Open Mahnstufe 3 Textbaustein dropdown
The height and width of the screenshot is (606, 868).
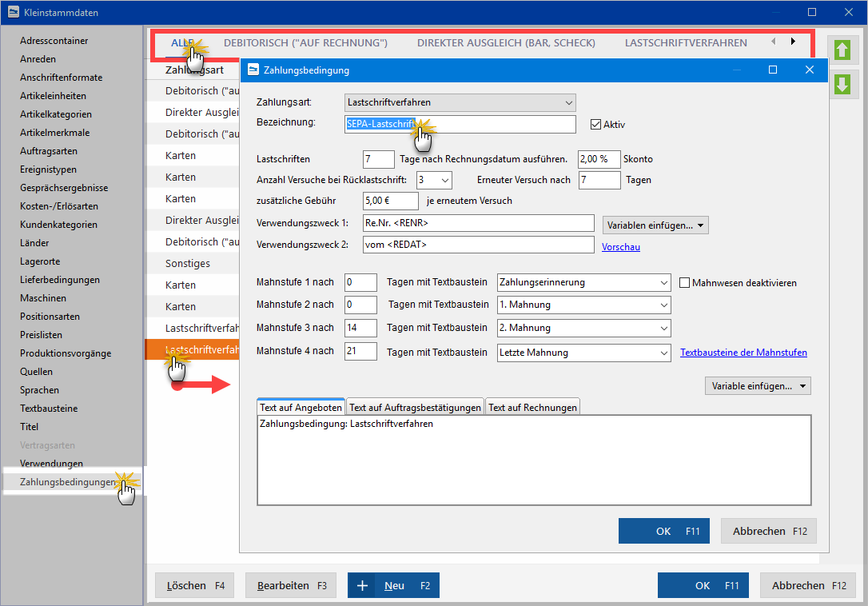(x=584, y=328)
